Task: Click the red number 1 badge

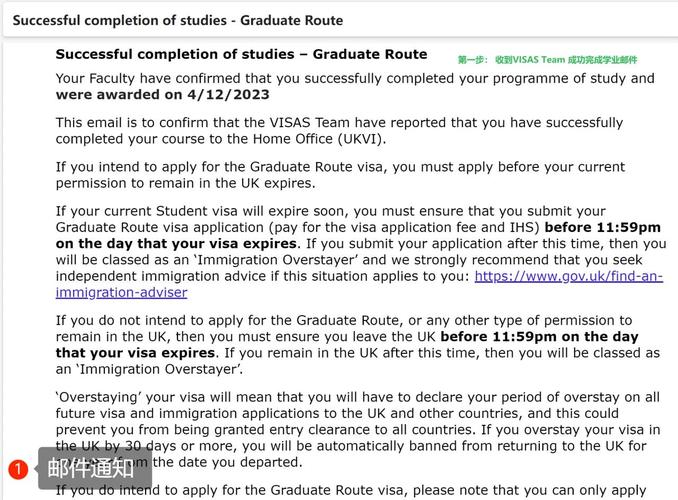Action: pyautogui.click(x=18, y=467)
